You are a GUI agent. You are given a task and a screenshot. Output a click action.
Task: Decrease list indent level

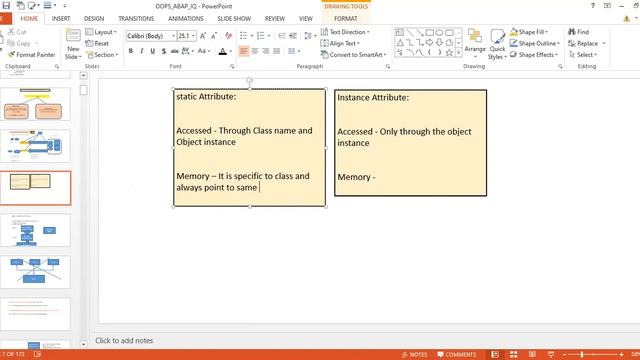pyautogui.click(x=282, y=36)
